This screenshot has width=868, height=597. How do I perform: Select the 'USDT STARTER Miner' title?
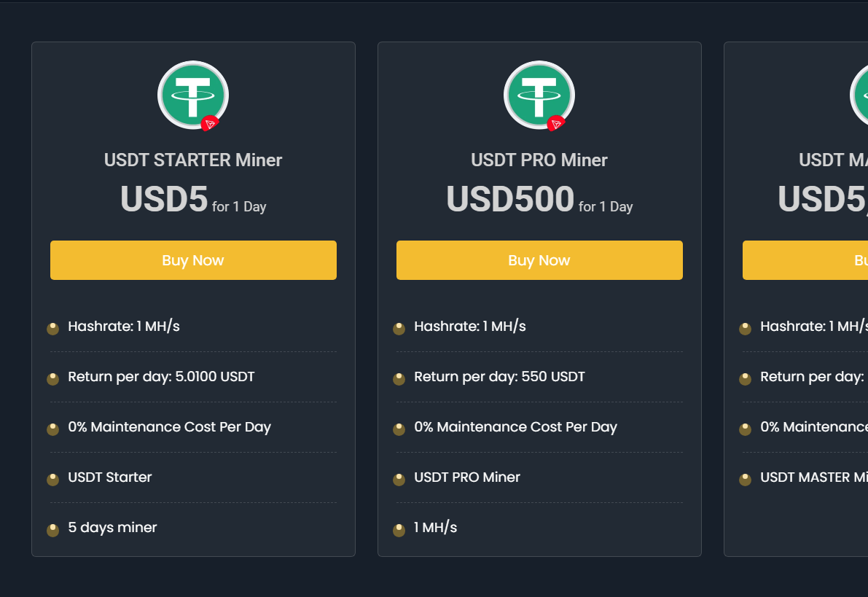(193, 160)
